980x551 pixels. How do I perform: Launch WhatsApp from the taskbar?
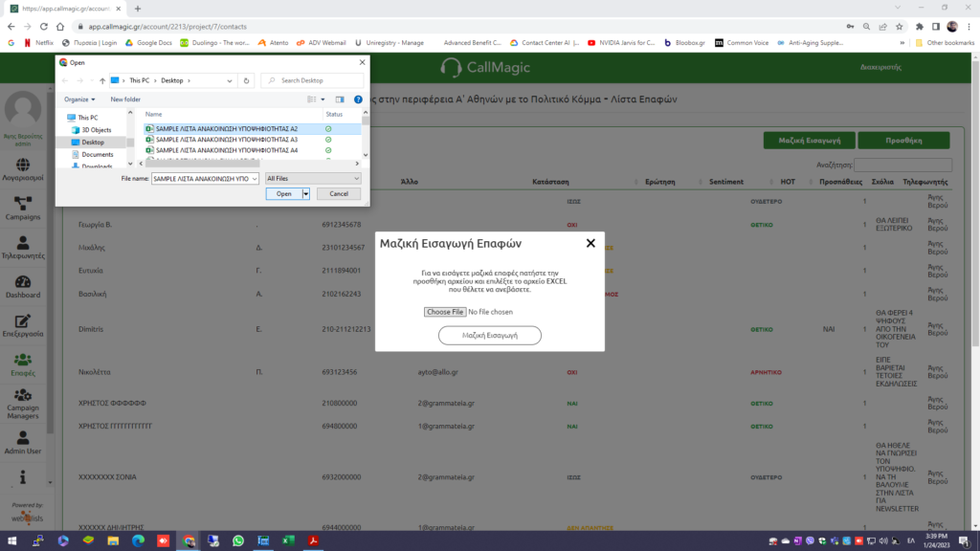pos(238,540)
